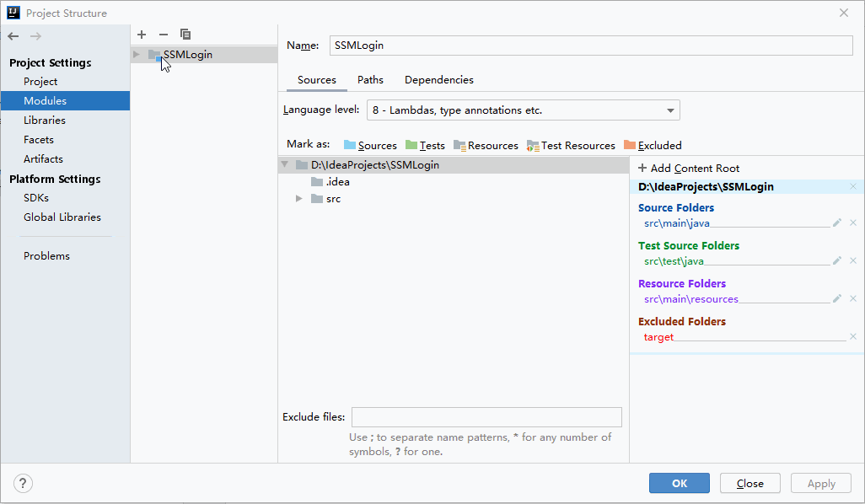Click the module Name input field
Viewport: 865px width, 504px height.
(591, 46)
